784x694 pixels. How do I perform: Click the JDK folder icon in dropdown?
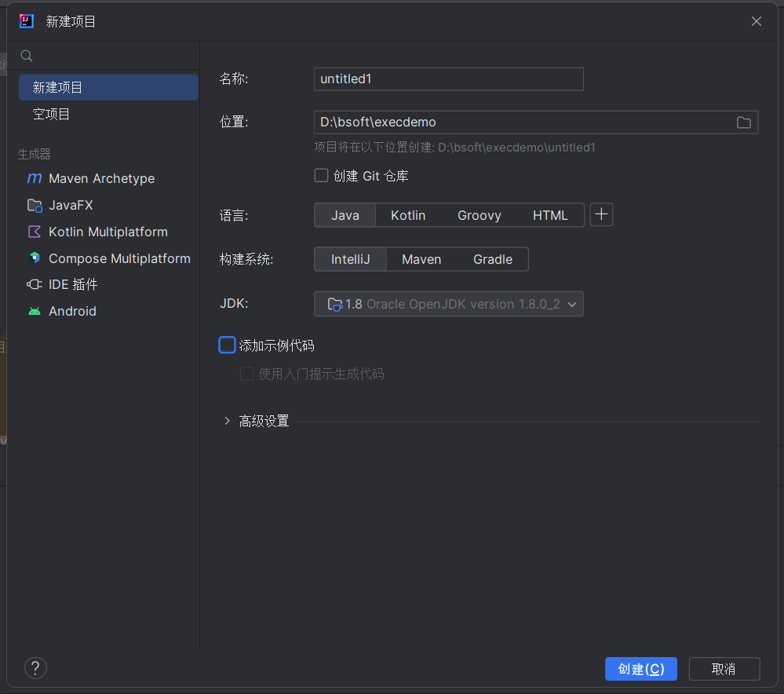point(334,305)
